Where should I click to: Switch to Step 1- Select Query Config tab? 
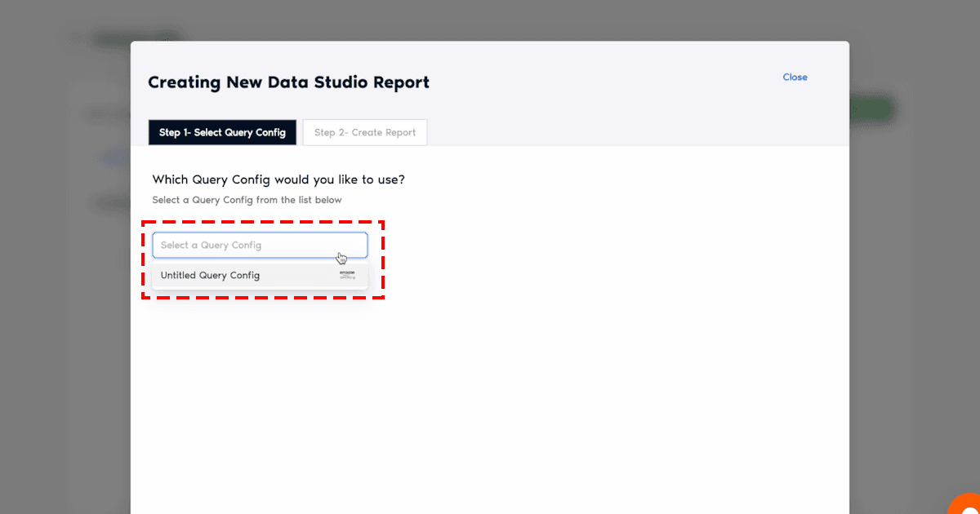[x=222, y=133]
